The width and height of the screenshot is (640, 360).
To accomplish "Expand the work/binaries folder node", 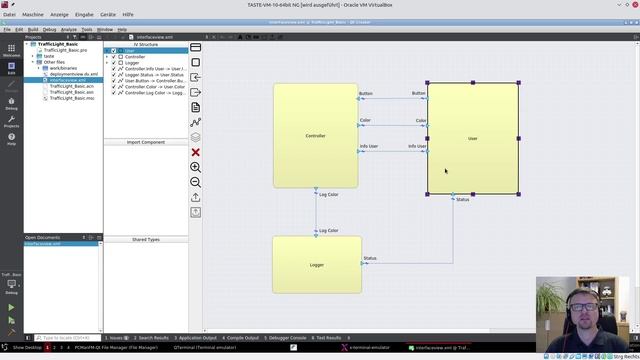I will (x=39, y=68).
